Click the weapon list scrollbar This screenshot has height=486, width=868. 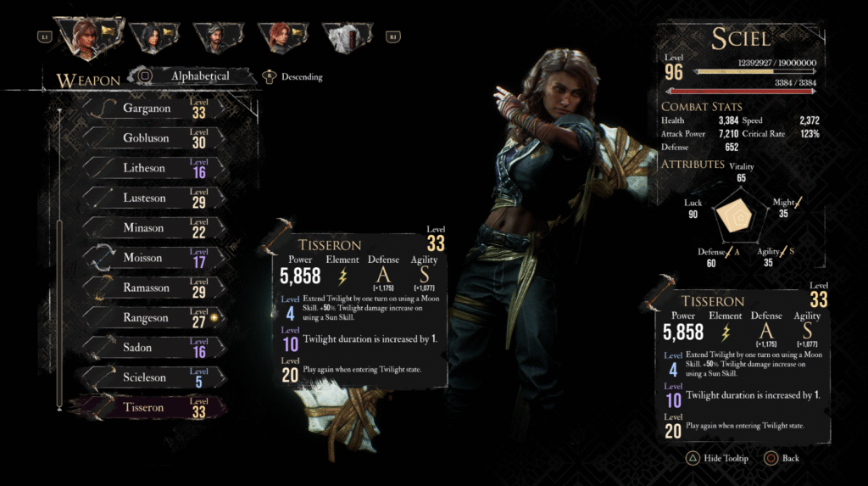[x=59, y=314]
